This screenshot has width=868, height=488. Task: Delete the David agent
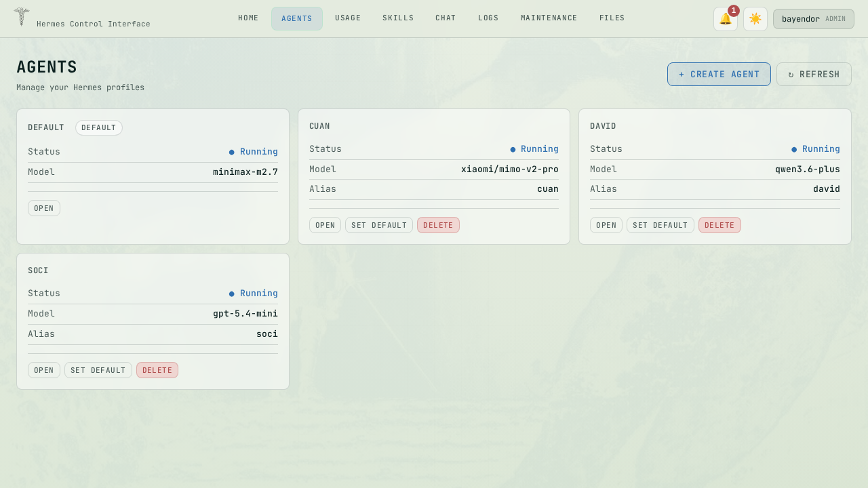click(719, 225)
